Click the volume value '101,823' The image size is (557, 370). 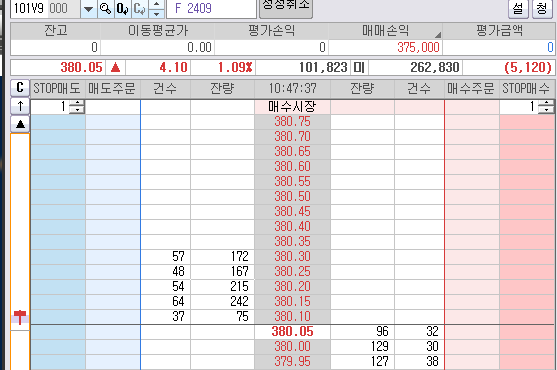coord(323,67)
